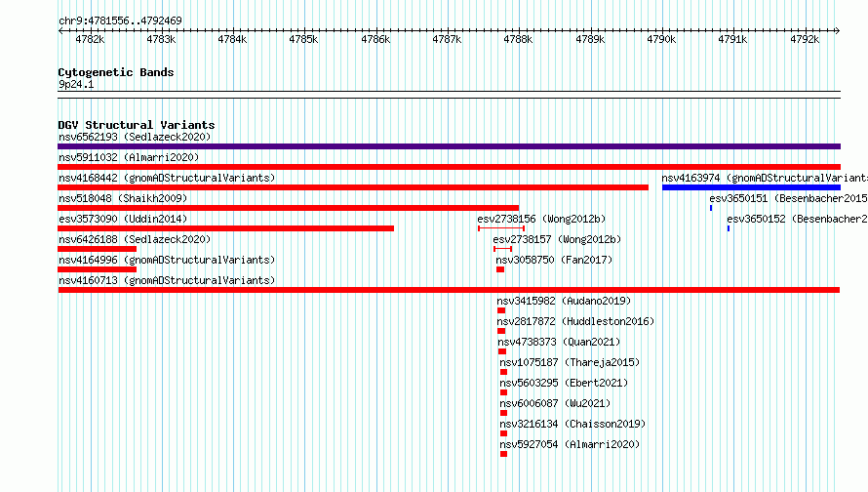Screen dimensions: 868x492
Task: Open esv3573090 (Uddin2014) label
Action: point(123,219)
